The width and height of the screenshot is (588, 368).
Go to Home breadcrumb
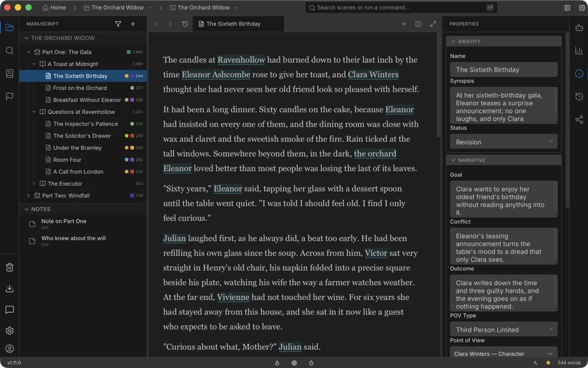click(x=54, y=8)
